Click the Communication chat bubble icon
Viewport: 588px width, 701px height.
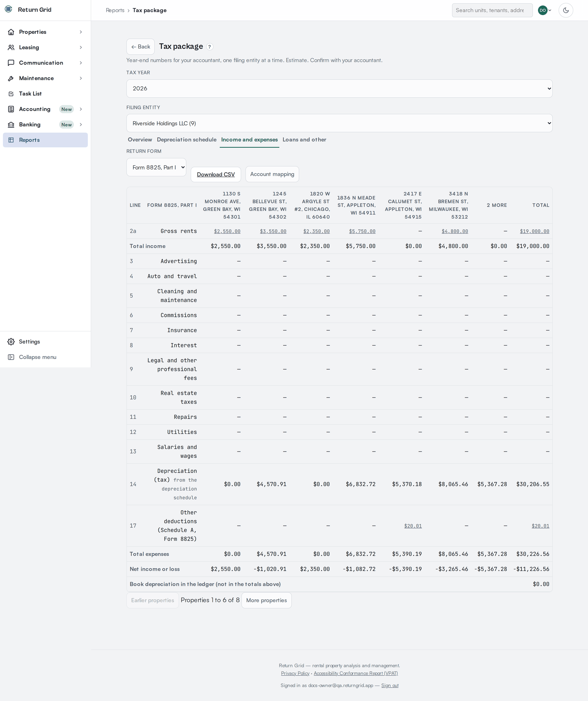11,63
